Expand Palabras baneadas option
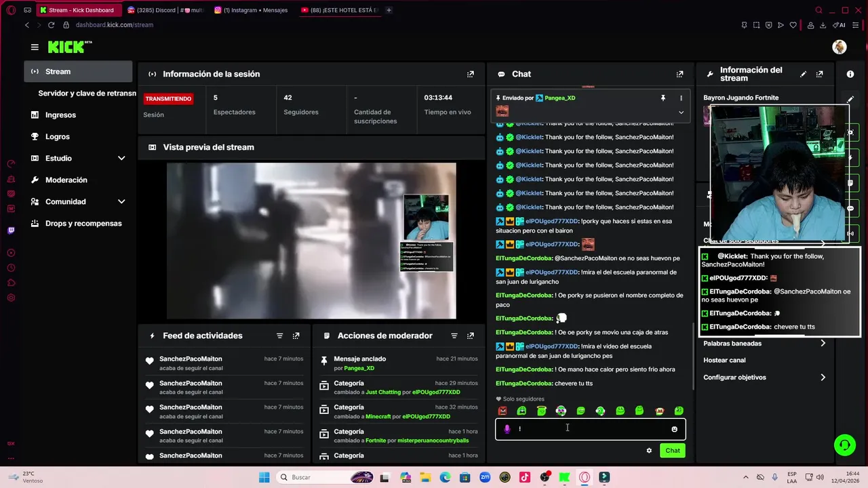Screen dimensions: 868x488 pyautogui.click(x=764, y=344)
